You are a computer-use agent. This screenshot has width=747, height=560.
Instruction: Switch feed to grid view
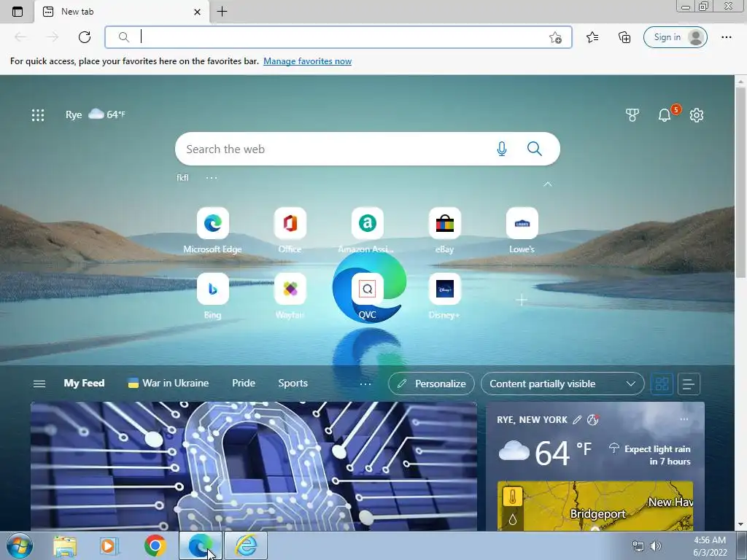662,384
